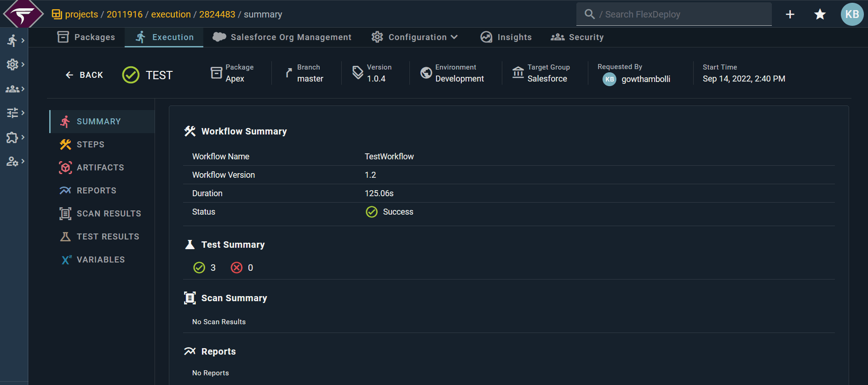Click the No Scan Results text

click(x=219, y=322)
